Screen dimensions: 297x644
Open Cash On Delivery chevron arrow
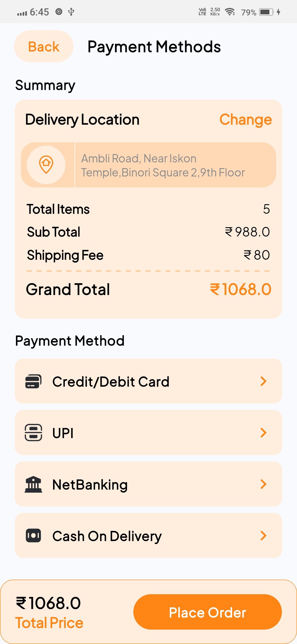(x=263, y=536)
